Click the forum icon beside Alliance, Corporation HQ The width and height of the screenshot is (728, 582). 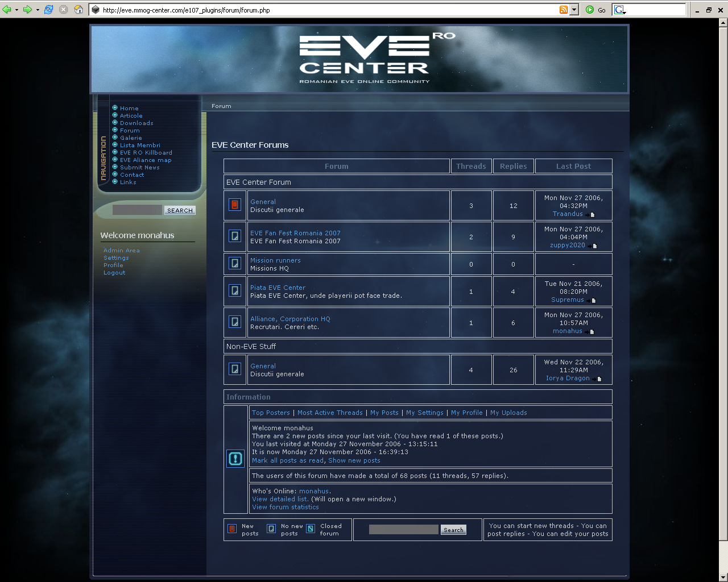tap(235, 322)
